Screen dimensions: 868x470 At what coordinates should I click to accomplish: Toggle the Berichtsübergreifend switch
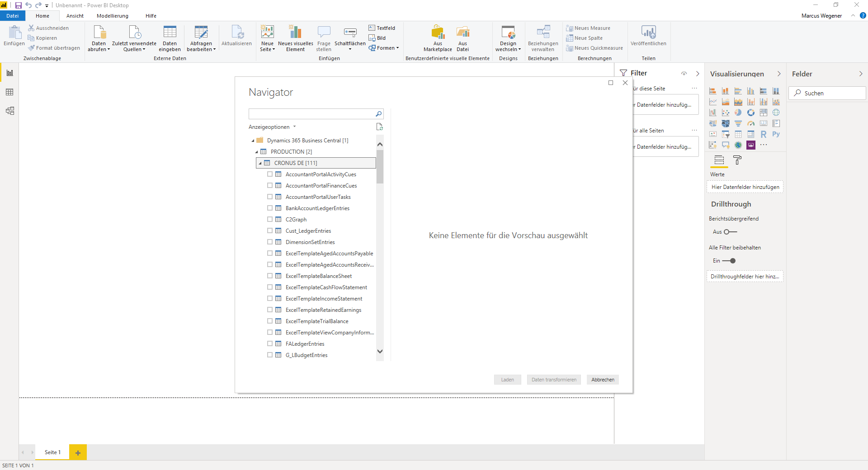(730, 232)
